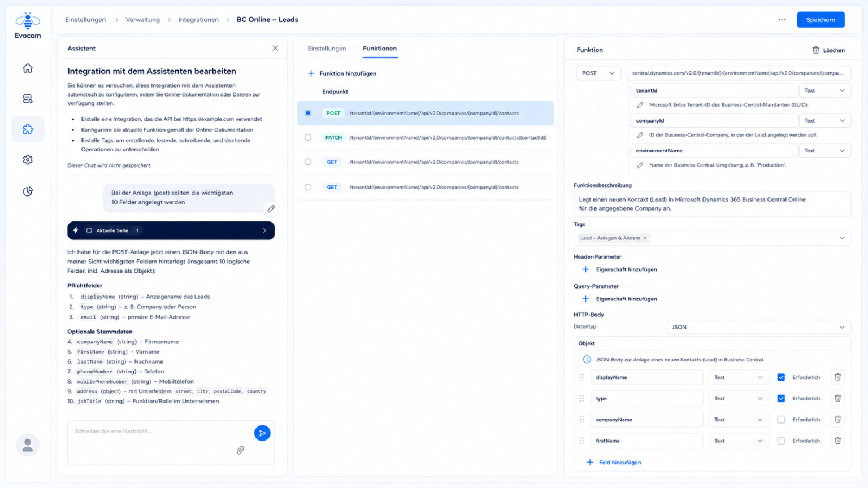This screenshot has width=868, height=488.
Task: Open companyId type Text dropdown
Action: (x=824, y=120)
